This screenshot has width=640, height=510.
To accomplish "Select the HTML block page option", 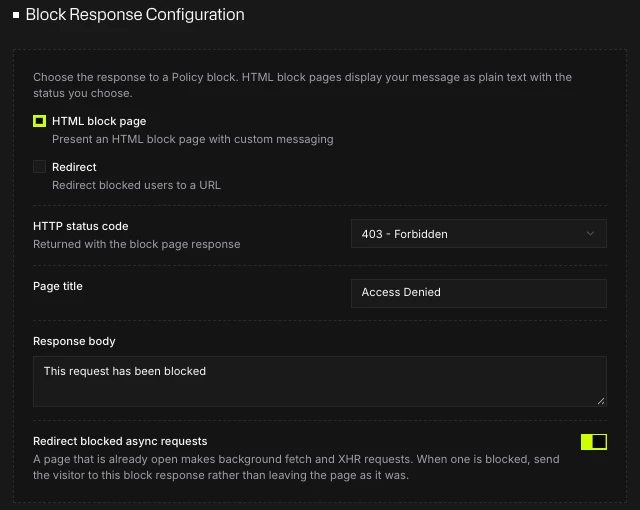I will [40, 121].
